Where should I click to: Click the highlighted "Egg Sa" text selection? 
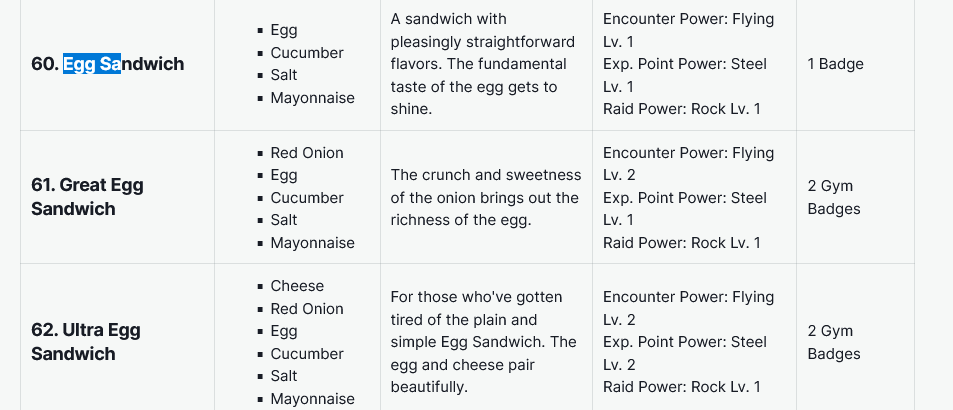coord(91,64)
